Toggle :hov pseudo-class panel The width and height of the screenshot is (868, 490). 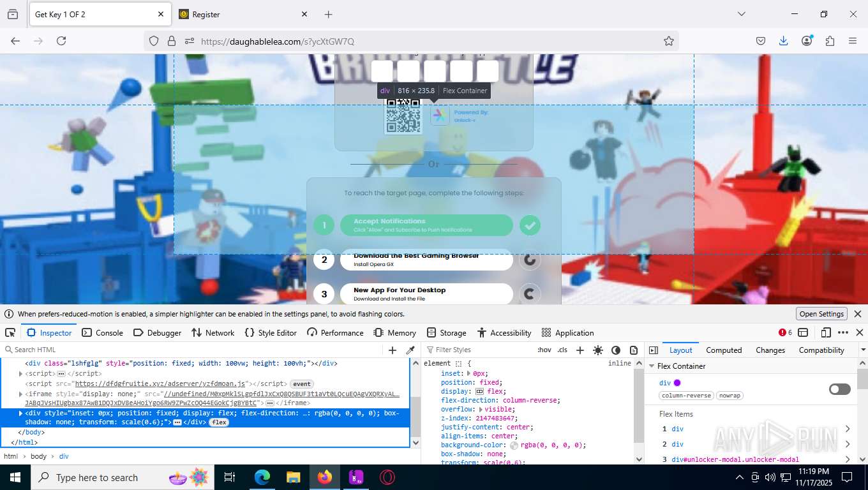coord(544,350)
